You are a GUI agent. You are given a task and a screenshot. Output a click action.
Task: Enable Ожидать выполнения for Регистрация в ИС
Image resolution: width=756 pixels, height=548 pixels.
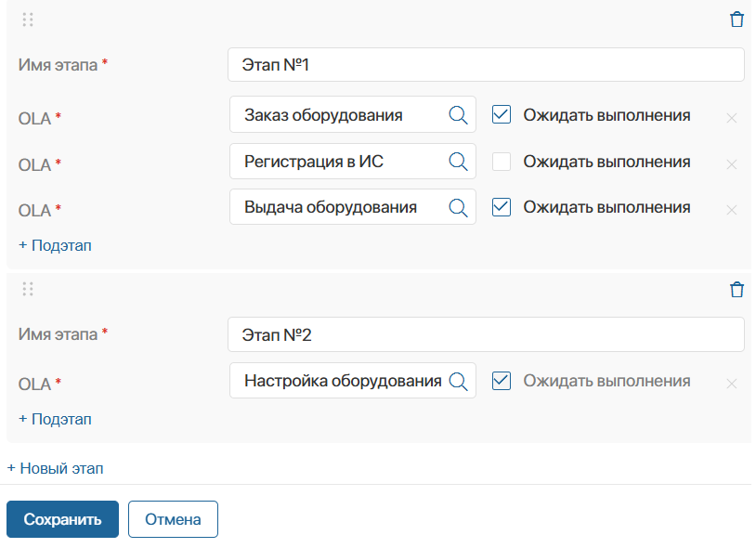click(502, 162)
